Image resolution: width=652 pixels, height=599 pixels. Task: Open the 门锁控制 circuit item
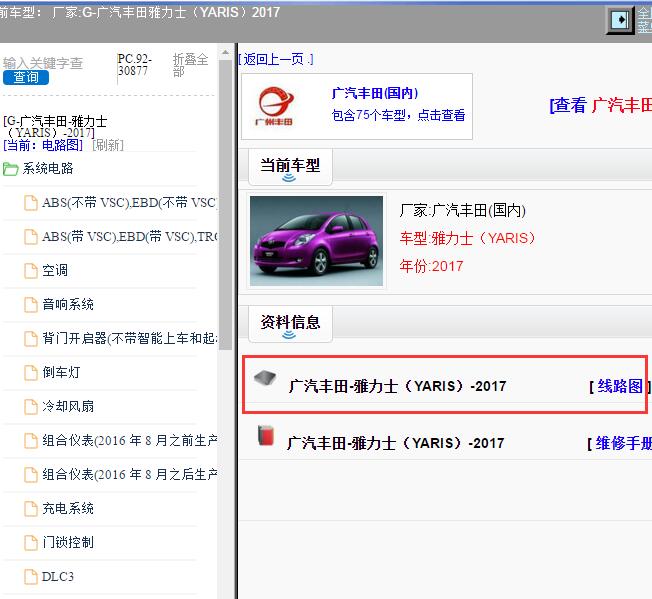coord(68,542)
